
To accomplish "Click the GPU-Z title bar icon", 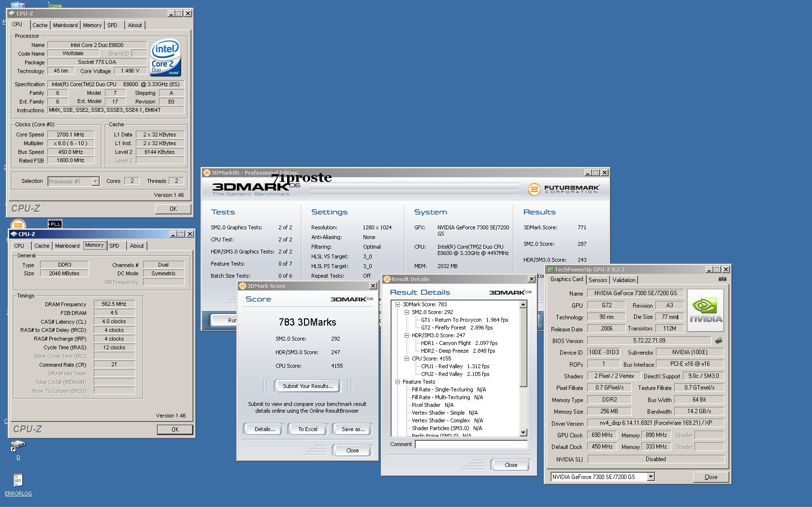I will tap(550, 269).
